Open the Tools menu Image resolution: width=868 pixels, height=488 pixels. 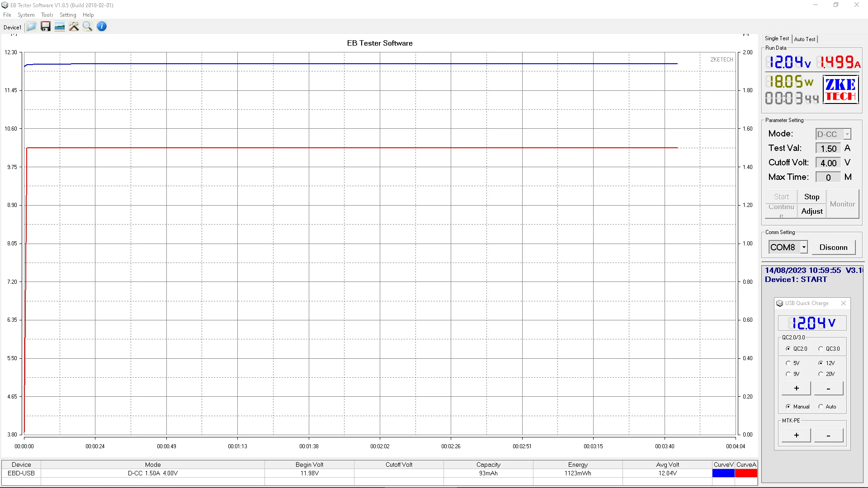click(x=47, y=15)
